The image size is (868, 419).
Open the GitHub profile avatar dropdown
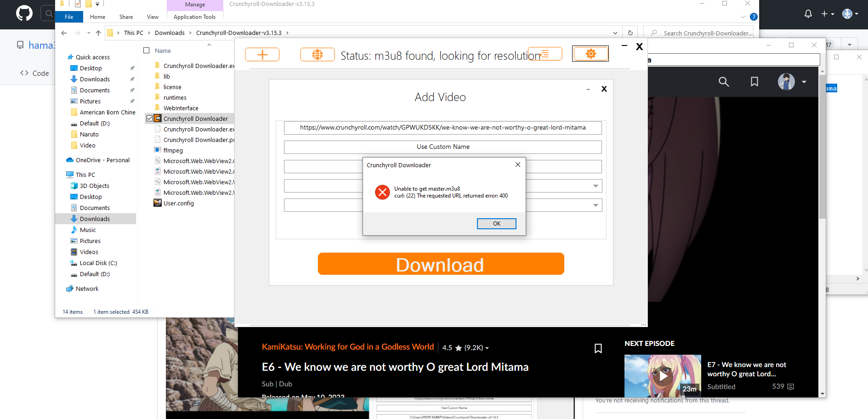pyautogui.click(x=848, y=14)
